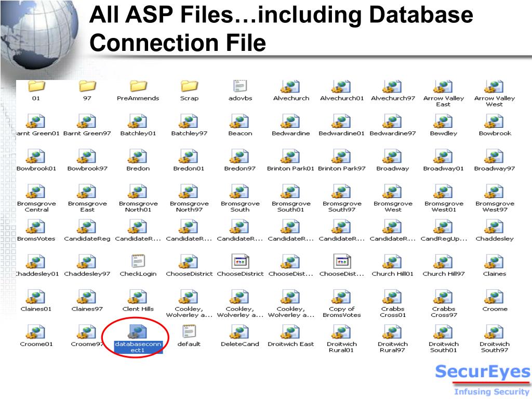Click the 'CandRegUp...' file label
The image size is (532, 399).
tap(444, 238)
